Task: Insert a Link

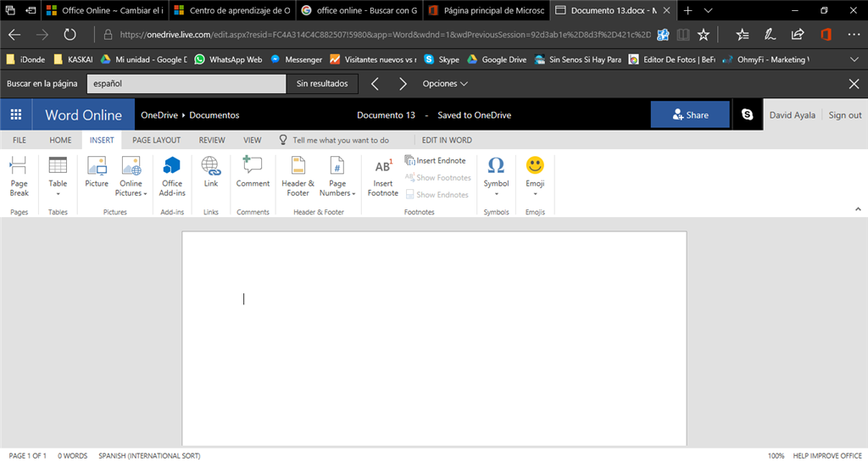Action: pyautogui.click(x=211, y=173)
